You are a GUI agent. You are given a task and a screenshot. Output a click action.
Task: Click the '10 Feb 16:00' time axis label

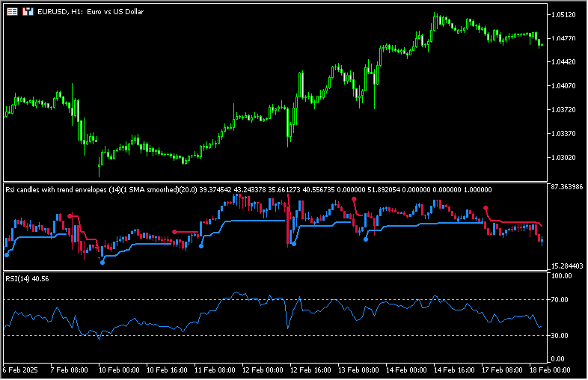click(167, 370)
